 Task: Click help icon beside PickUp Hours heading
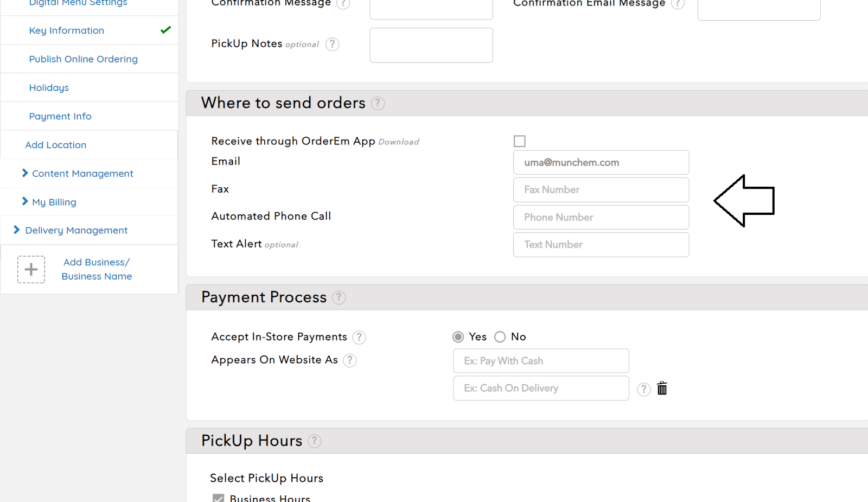coord(315,441)
